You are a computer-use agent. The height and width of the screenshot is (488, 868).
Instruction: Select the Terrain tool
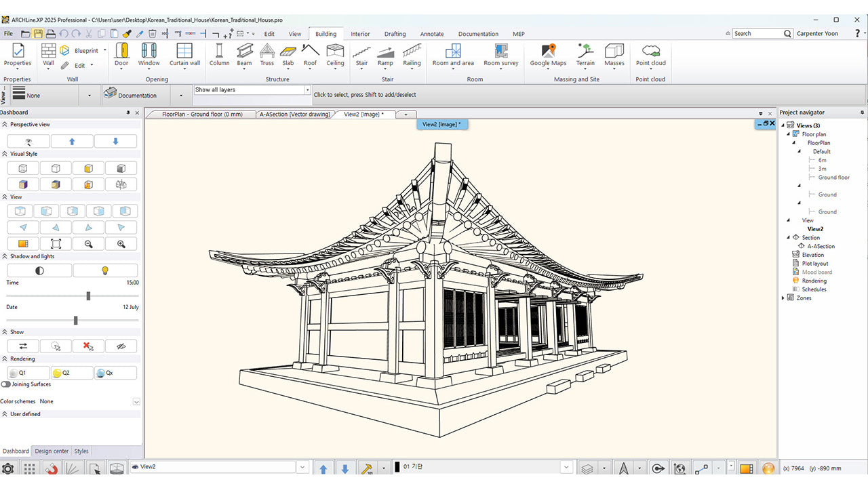585,54
